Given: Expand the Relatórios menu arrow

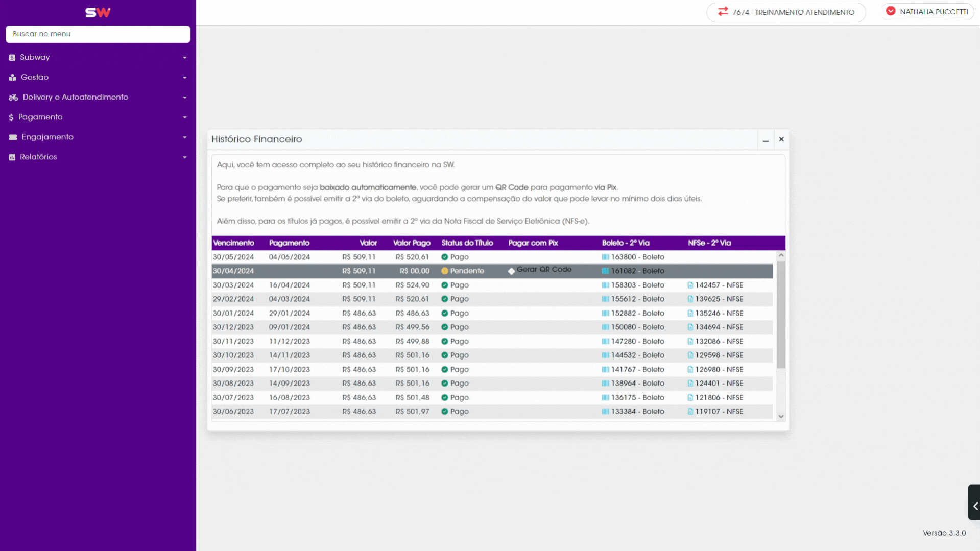Looking at the screenshot, I should pyautogui.click(x=185, y=157).
